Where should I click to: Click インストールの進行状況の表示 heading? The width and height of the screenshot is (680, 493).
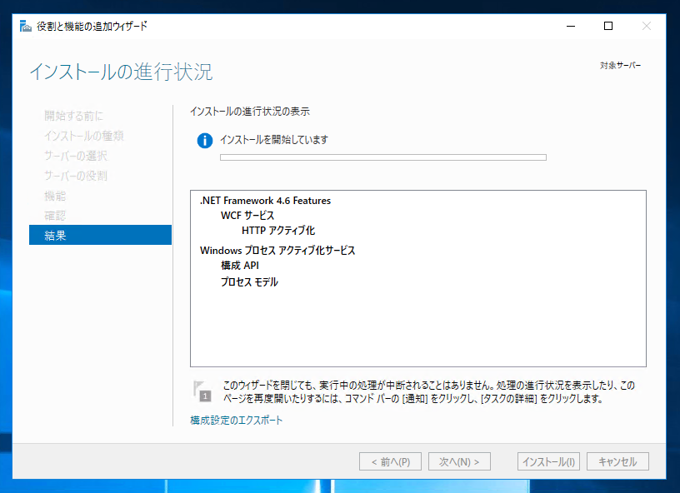click(250, 111)
